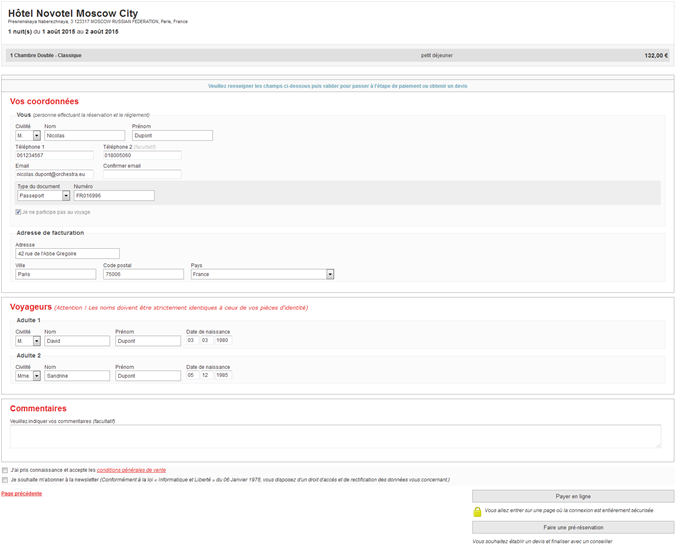Open the conditions générales de vente link
Viewport: 676px width, 547px height.
131,470
